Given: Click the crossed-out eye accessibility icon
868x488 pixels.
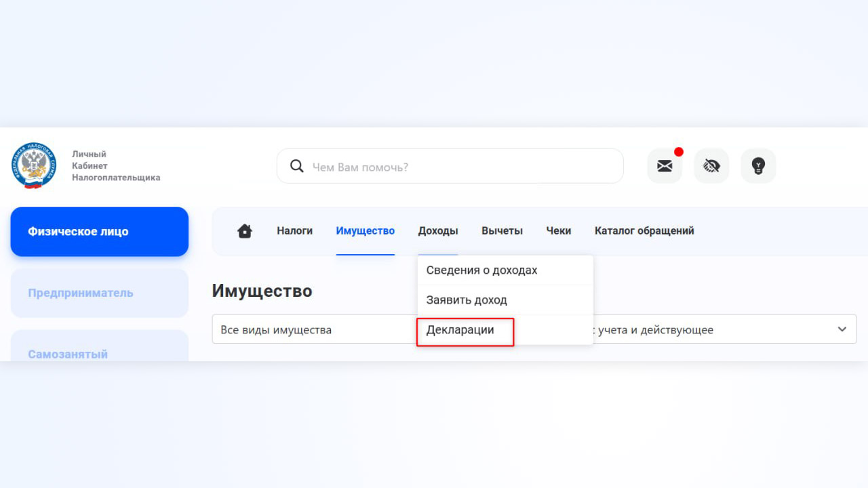Looking at the screenshot, I should 711,166.
